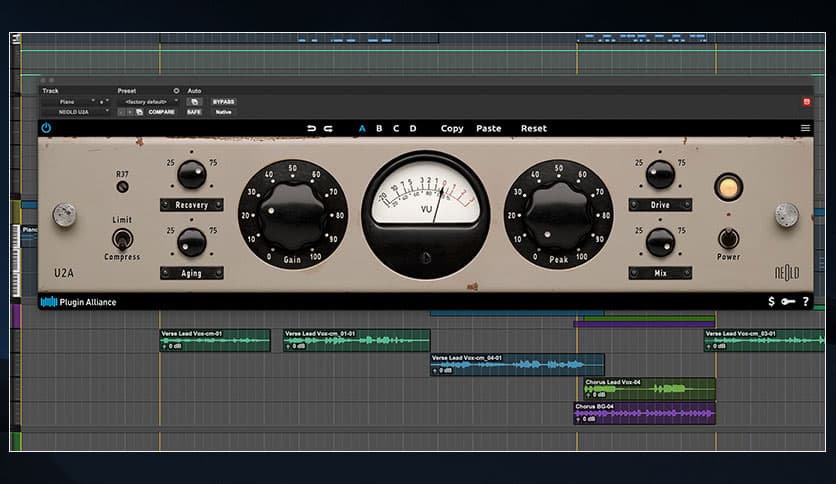Click the Reset button
Screen dimensions: 836x484
[534, 128]
